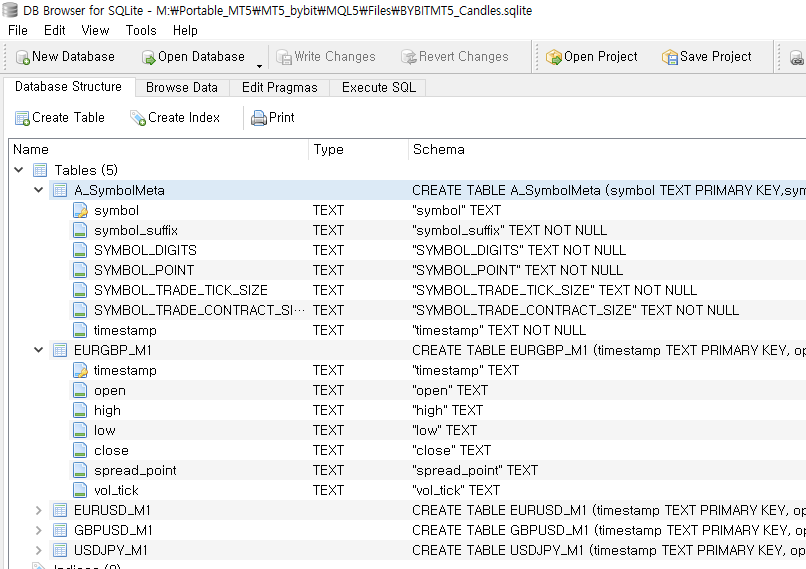Image resolution: width=806 pixels, height=569 pixels.
Task: Click the vol_tick field icon
Action: 80,490
